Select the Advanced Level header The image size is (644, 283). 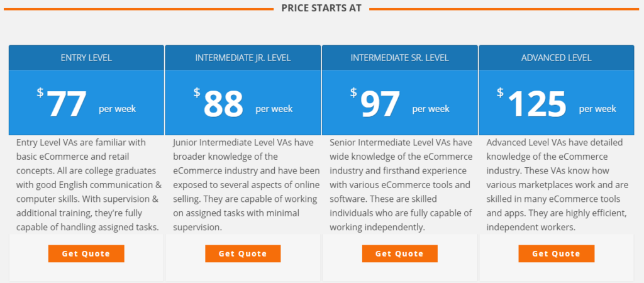(x=556, y=58)
